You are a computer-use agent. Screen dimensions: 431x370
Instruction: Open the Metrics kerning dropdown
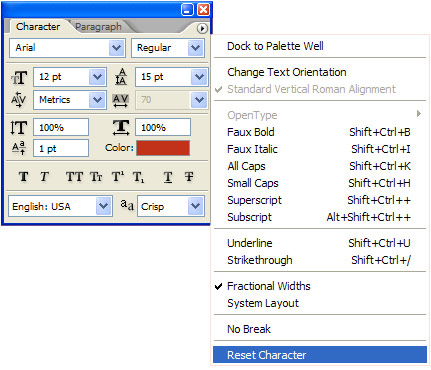tap(97, 100)
